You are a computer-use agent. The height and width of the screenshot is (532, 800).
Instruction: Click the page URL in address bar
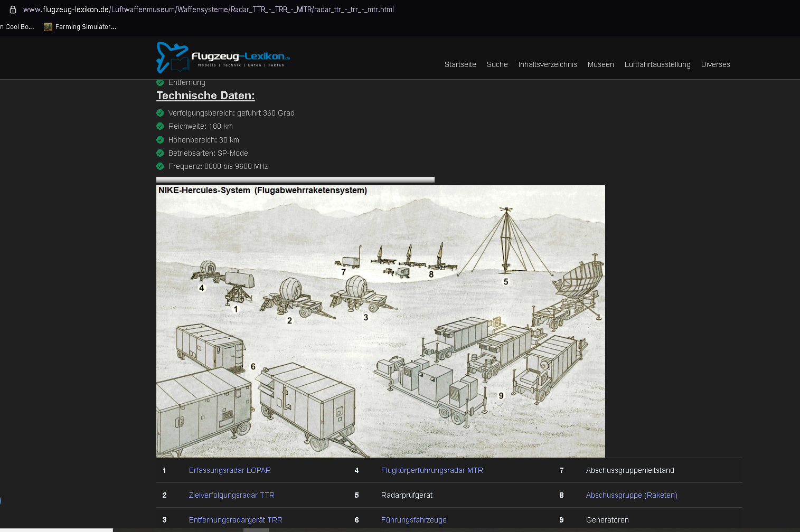[209, 9]
